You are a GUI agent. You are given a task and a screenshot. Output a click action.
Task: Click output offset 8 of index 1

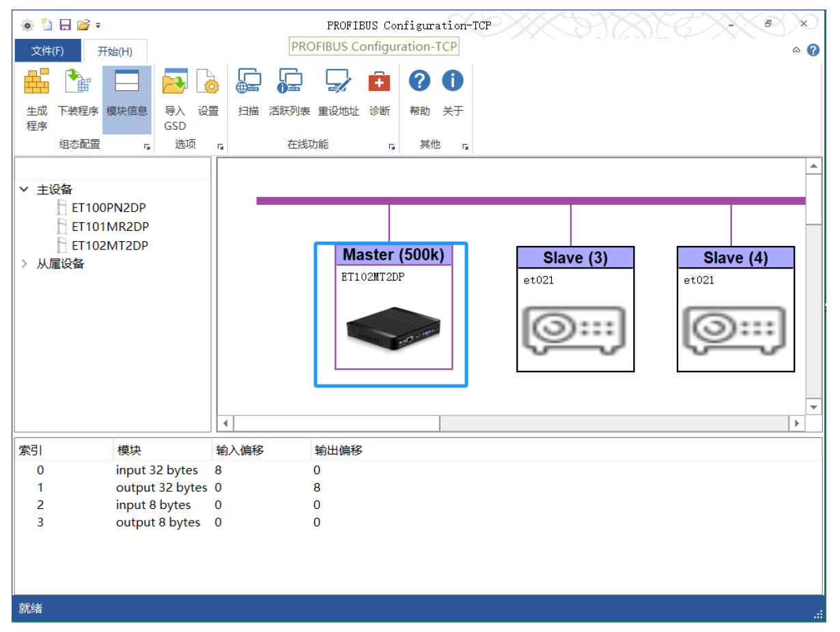(317, 487)
